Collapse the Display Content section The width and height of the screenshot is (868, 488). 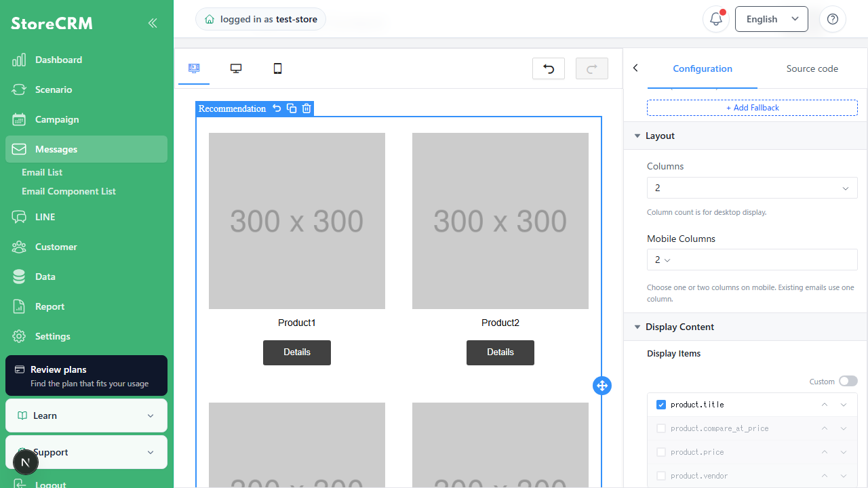(745, 327)
